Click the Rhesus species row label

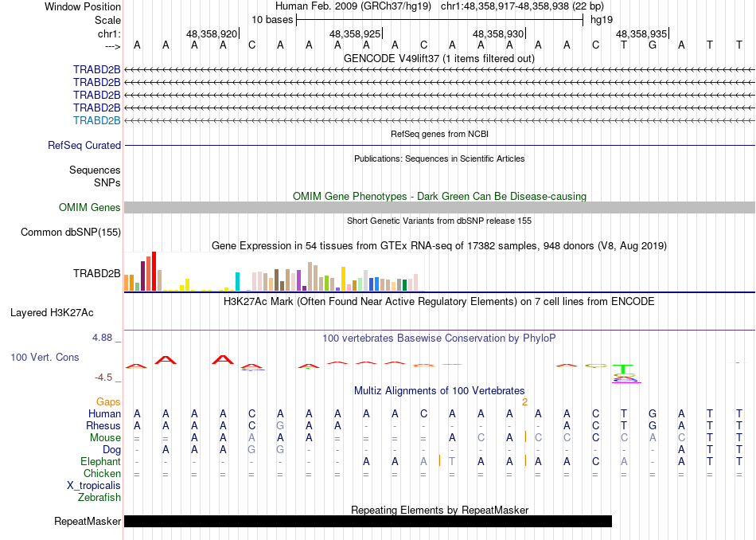(103, 425)
